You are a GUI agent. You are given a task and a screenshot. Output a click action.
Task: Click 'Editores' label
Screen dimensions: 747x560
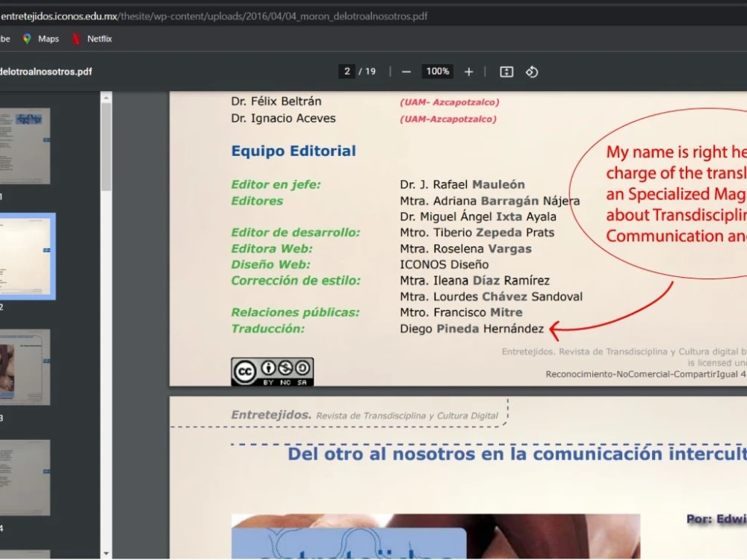257,201
